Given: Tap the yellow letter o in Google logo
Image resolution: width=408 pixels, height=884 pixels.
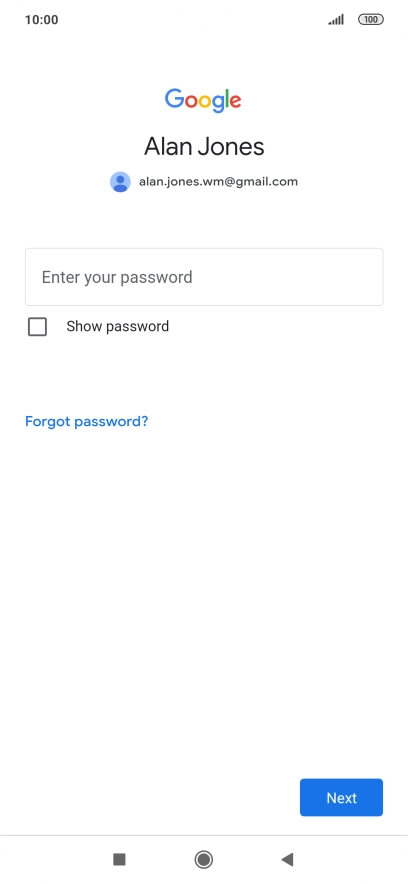Looking at the screenshot, I should (x=207, y=101).
